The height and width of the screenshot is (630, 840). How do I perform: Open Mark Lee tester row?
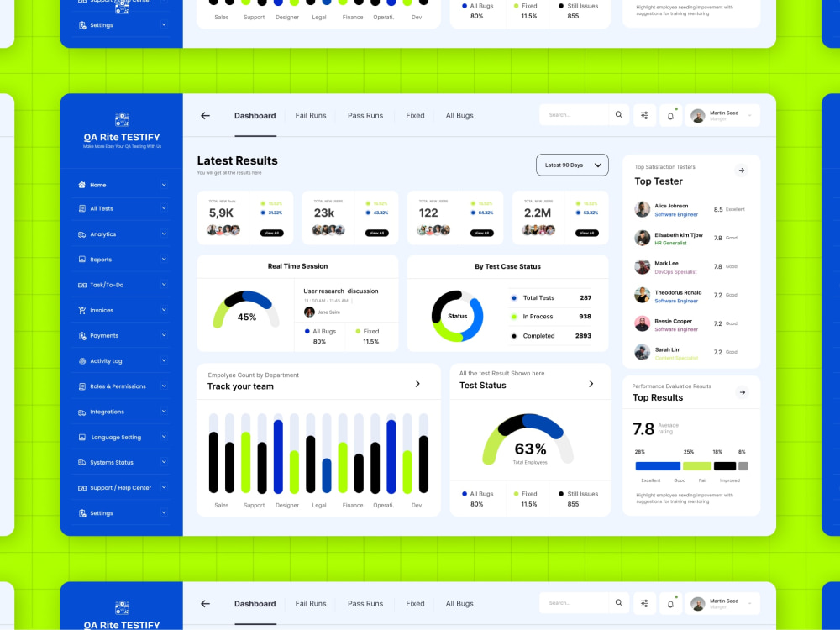click(x=690, y=267)
